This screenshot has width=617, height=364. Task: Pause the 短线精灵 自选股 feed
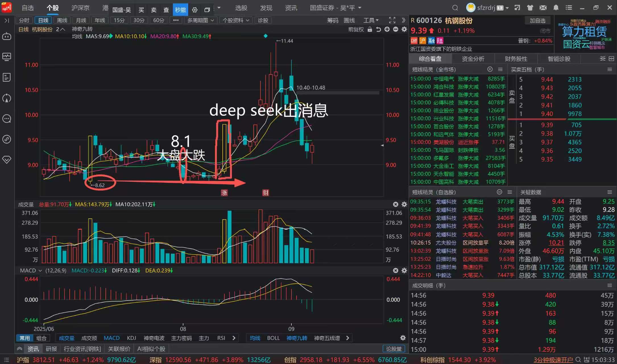click(499, 192)
